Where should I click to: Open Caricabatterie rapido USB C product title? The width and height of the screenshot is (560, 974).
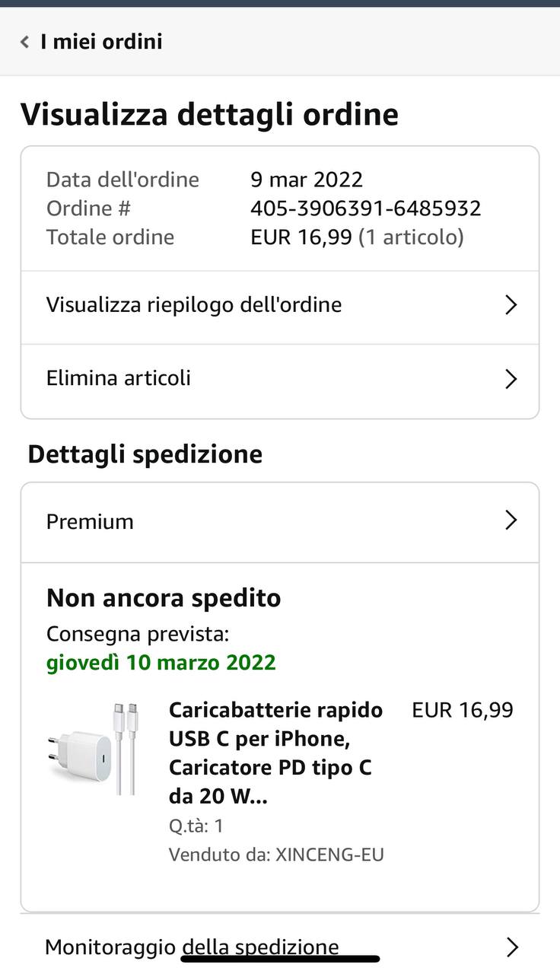[x=275, y=753]
